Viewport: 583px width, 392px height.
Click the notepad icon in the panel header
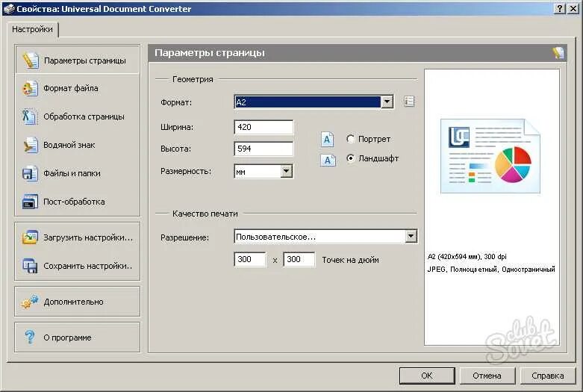point(558,53)
